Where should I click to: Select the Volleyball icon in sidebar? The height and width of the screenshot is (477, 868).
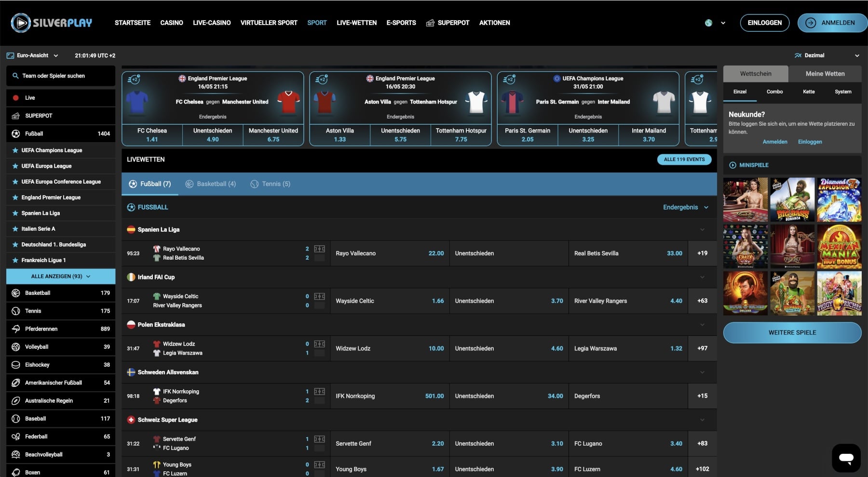(x=15, y=347)
